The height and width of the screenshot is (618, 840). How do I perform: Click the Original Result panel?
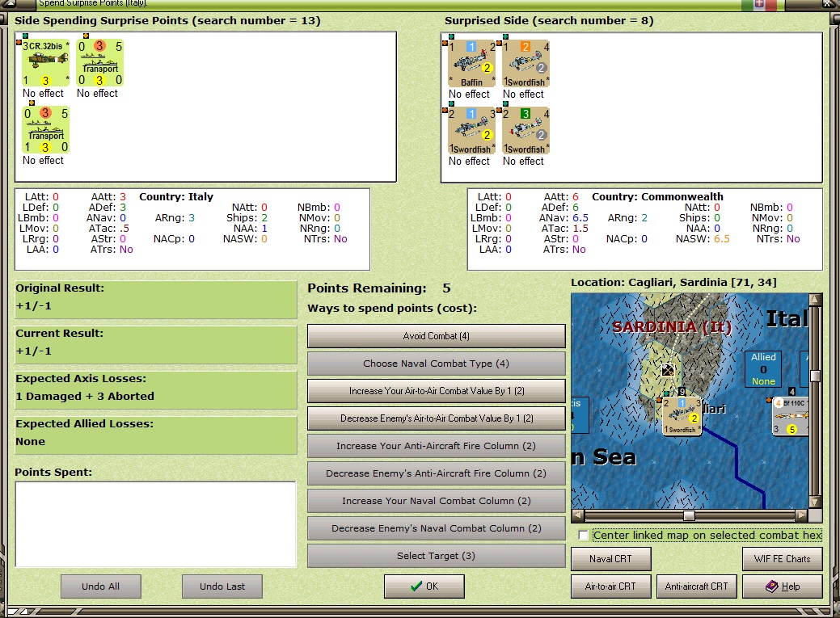click(x=156, y=300)
